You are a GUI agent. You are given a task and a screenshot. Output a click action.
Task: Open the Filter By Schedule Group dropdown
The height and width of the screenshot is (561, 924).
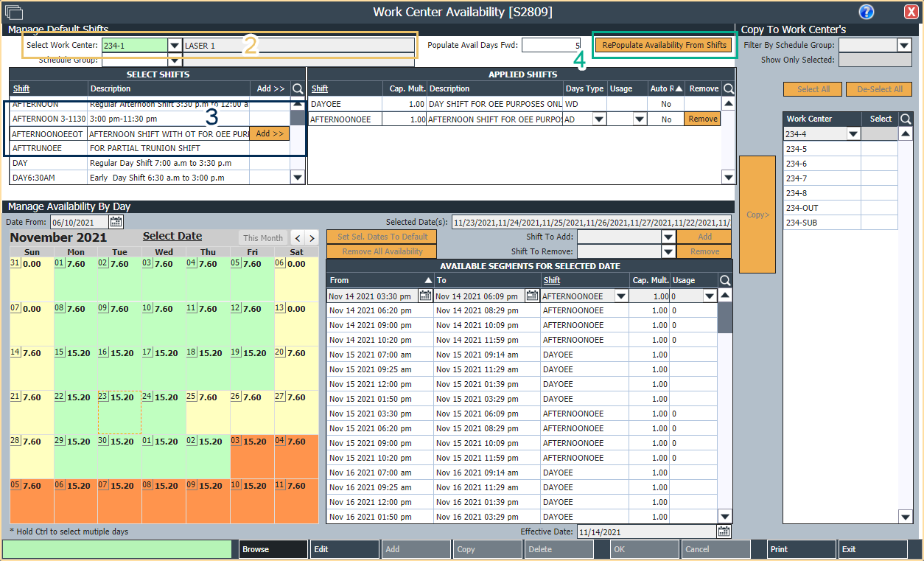click(x=904, y=45)
